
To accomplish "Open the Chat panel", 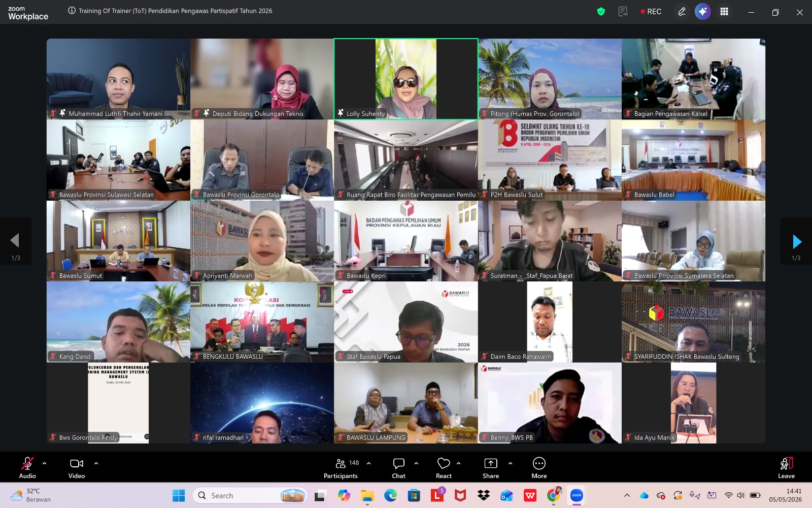I will [x=399, y=467].
